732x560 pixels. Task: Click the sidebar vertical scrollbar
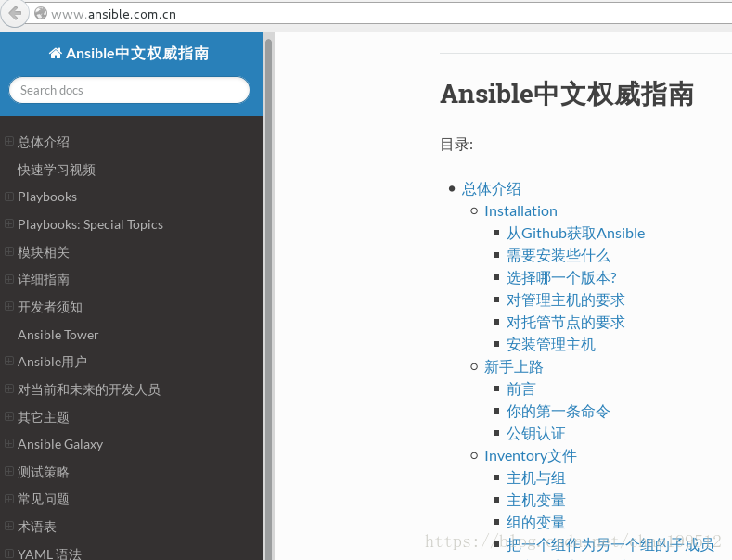pos(268,299)
